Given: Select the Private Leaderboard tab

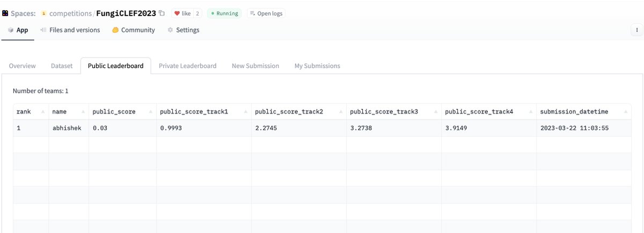Looking at the screenshot, I should [188, 66].
